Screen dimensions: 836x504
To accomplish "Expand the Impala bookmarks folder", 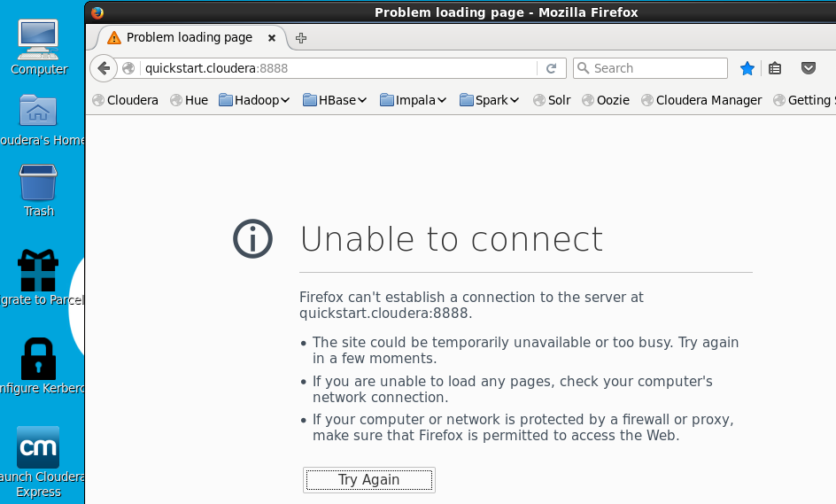I will click(414, 100).
